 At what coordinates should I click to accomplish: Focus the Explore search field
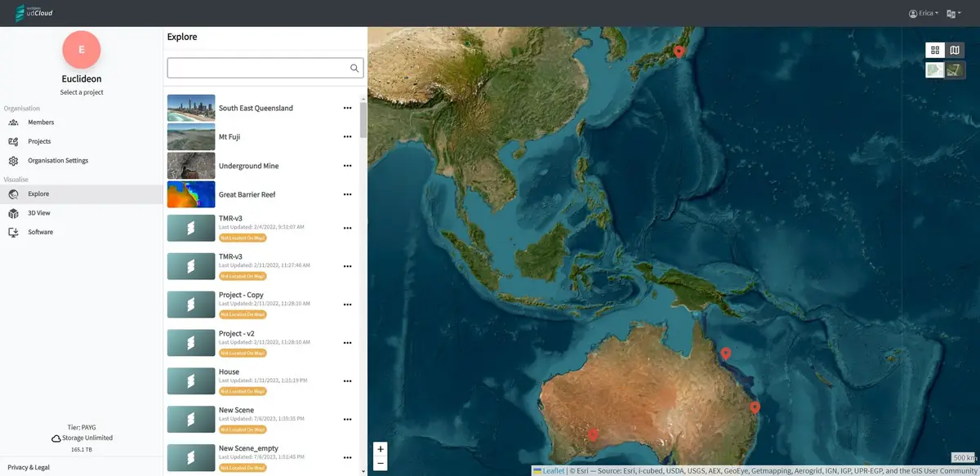click(x=265, y=68)
